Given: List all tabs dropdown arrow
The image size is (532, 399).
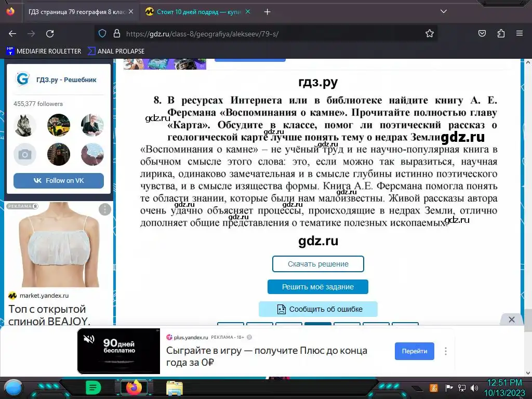Looking at the screenshot, I should click(x=444, y=11).
